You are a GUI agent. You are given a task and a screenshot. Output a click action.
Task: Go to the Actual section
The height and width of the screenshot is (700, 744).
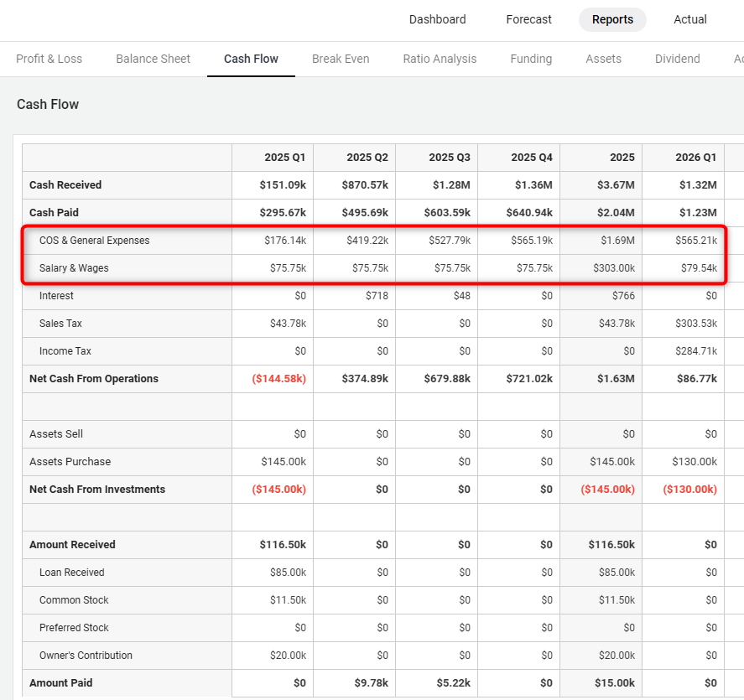(689, 19)
